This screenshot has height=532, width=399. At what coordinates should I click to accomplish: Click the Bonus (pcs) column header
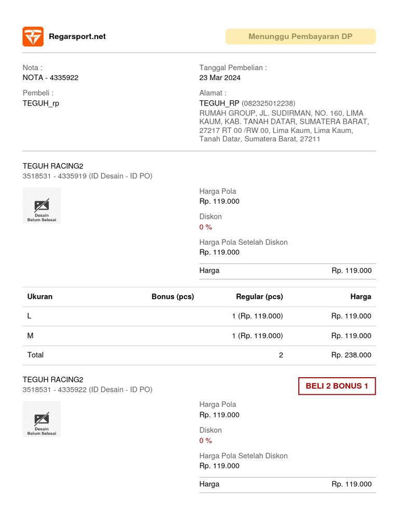[x=172, y=297]
